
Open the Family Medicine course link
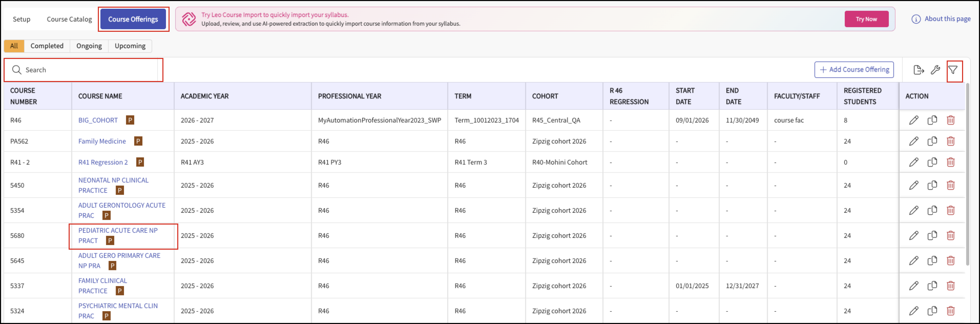coord(102,141)
